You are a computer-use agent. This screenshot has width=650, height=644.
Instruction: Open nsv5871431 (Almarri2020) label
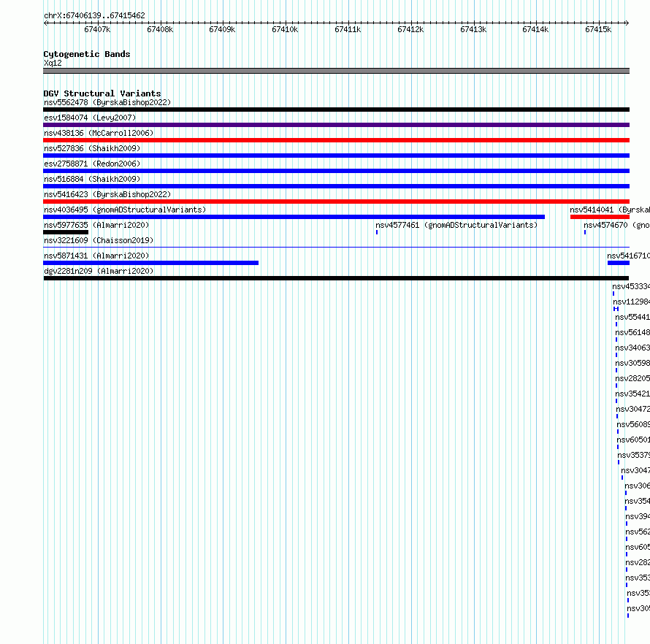pyautogui.click(x=96, y=256)
